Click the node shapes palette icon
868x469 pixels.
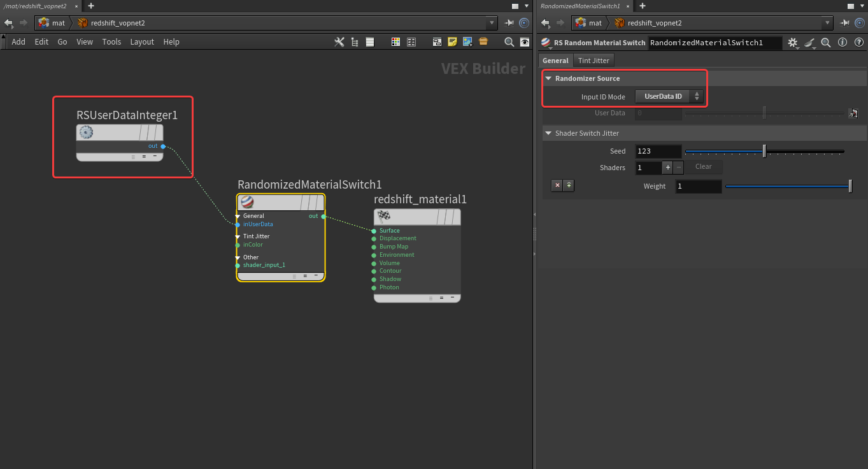[411, 41]
